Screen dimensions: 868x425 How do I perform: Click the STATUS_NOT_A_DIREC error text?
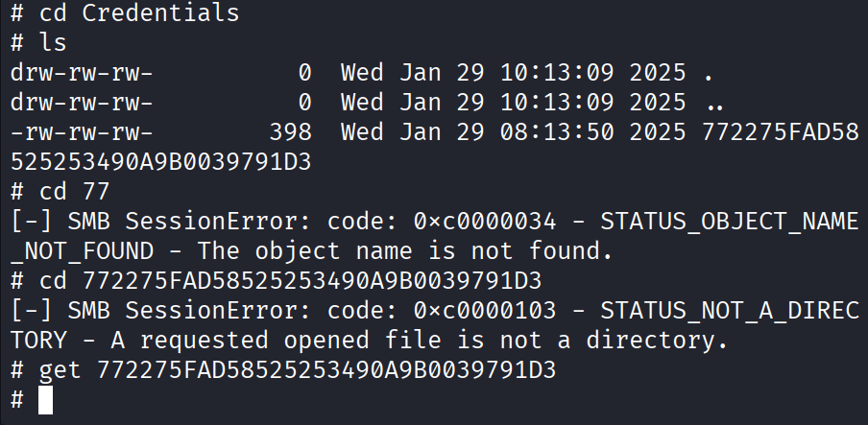pyautogui.click(x=729, y=311)
